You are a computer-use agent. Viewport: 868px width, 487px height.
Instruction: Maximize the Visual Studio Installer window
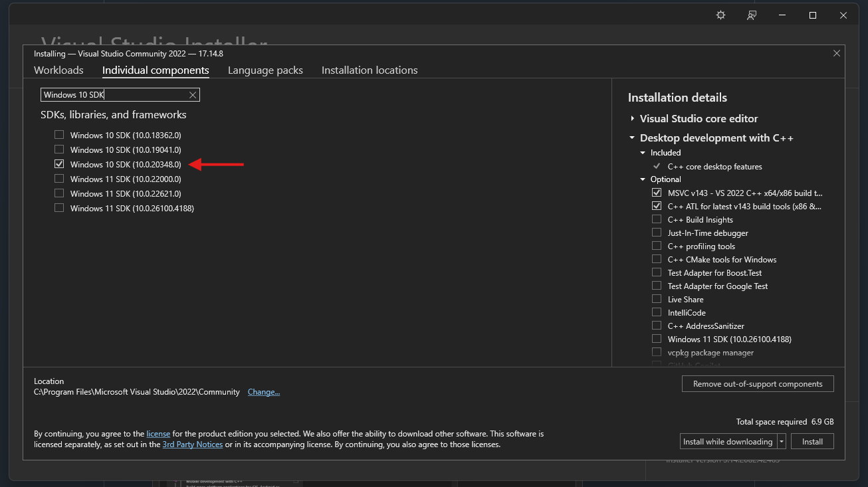(813, 15)
